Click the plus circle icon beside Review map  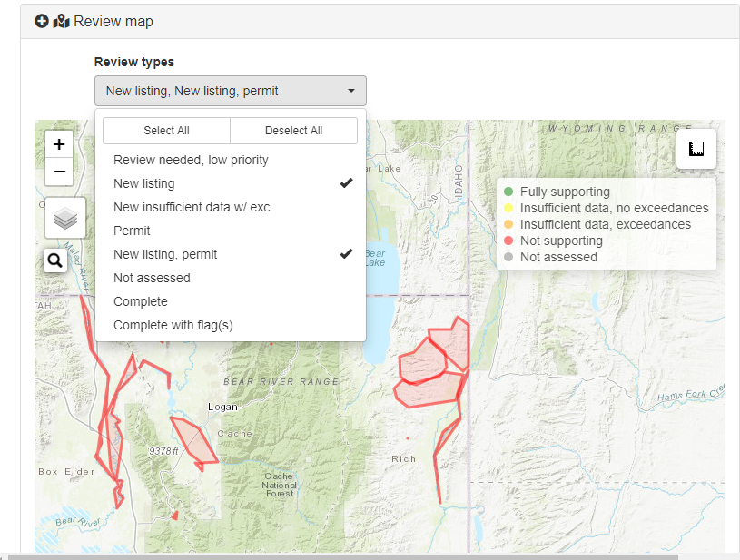pos(42,21)
